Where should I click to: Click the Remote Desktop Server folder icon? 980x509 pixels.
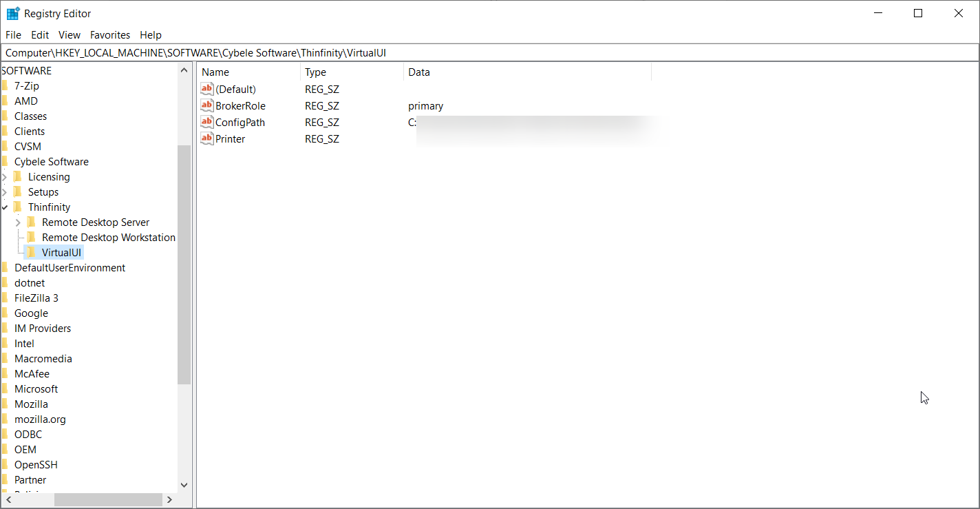click(32, 222)
